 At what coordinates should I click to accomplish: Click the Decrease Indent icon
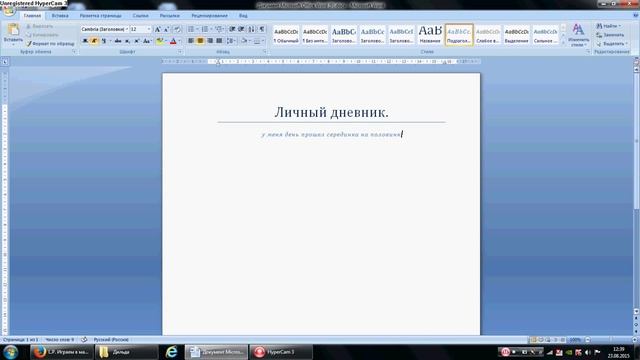click(x=232, y=29)
